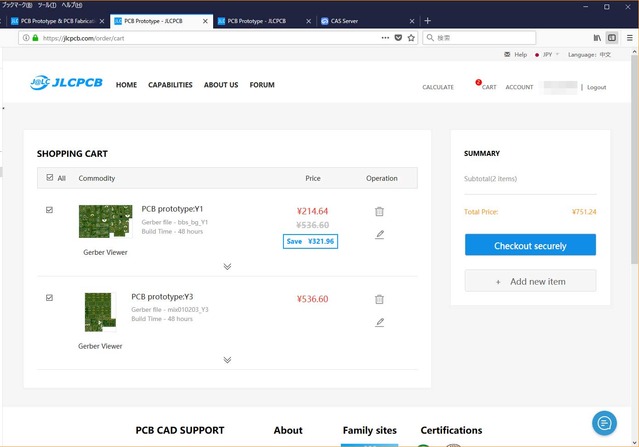This screenshot has height=447, width=639.
Task: Click the JLCPCB logo
Action: 66,83
